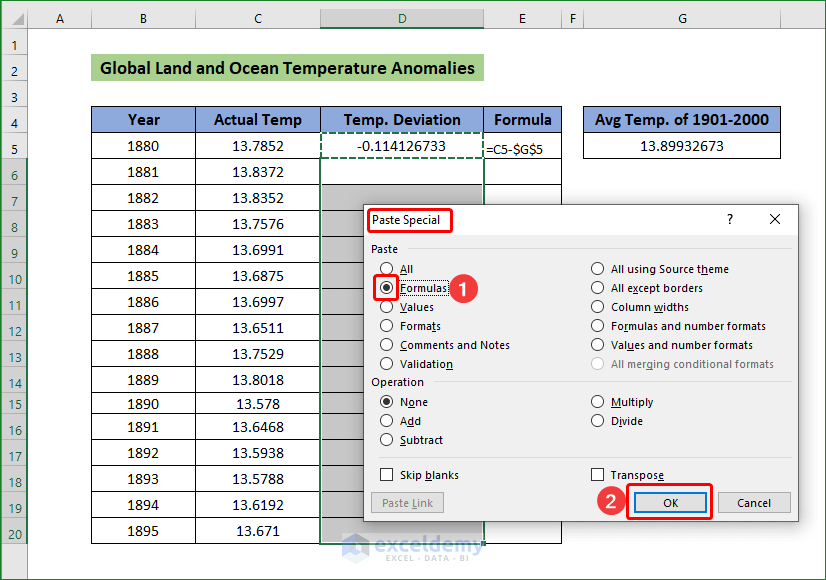This screenshot has width=826, height=580.
Task: Enable the Skip blanks checkbox
Action: point(385,474)
